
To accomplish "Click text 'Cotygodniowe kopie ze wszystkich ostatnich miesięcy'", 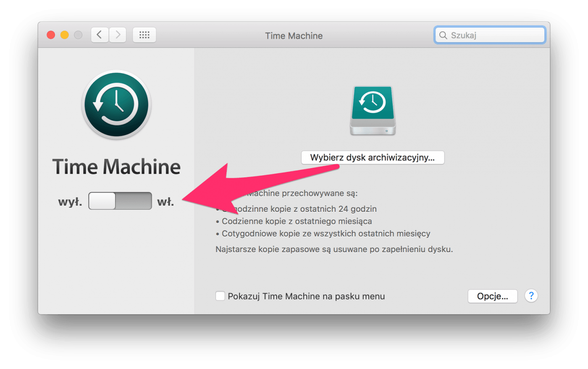I will click(x=326, y=233).
